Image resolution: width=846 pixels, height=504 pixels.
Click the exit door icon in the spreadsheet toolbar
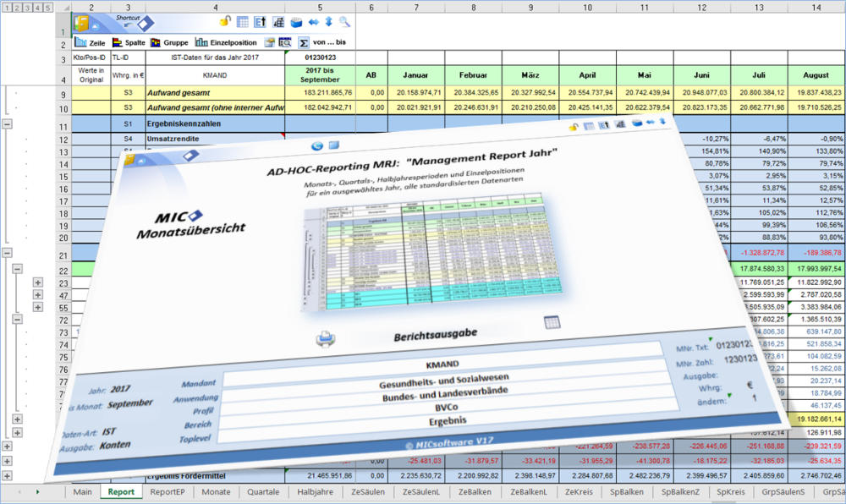[x=81, y=23]
